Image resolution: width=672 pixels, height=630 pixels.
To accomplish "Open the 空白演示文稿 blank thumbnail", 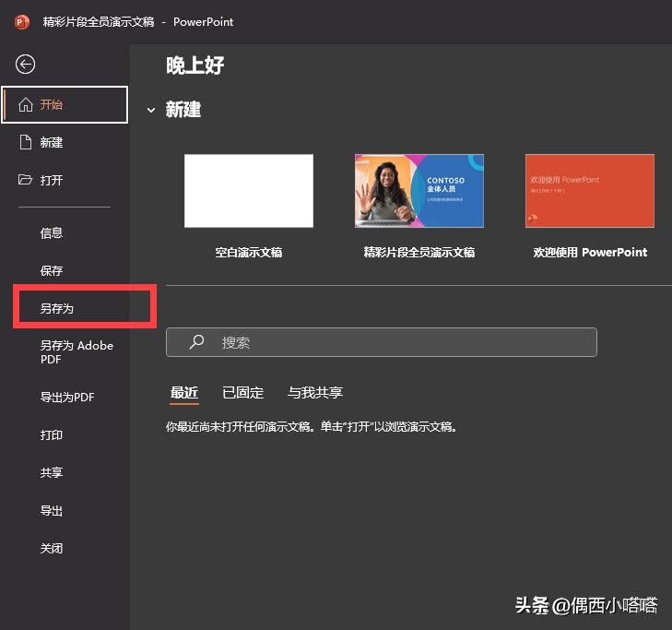I will (249, 191).
